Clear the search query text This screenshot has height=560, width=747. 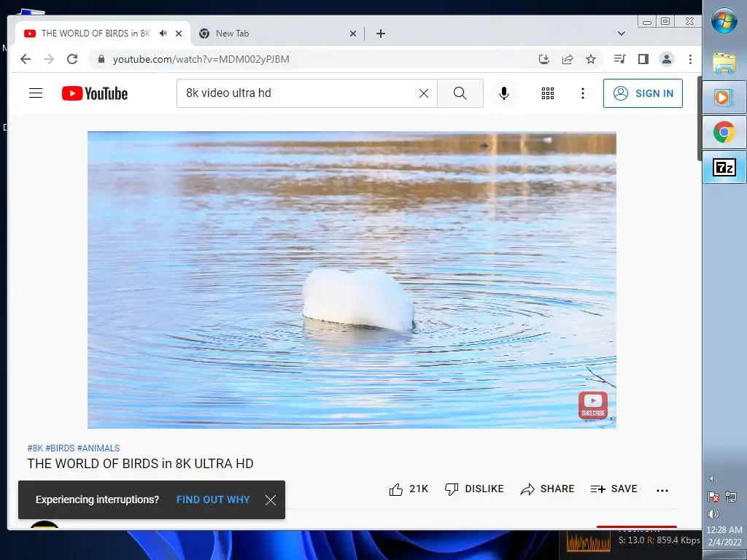pyautogui.click(x=424, y=93)
